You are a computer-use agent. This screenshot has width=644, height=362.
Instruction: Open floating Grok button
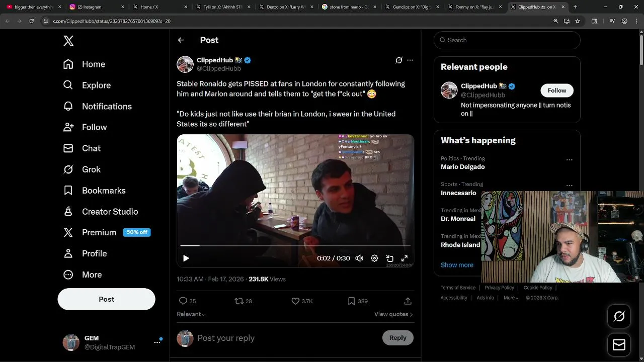619,316
